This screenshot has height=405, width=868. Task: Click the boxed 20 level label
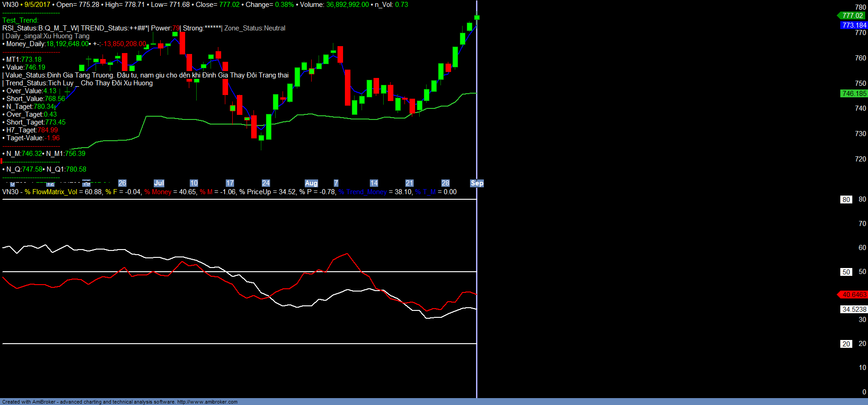coord(846,344)
